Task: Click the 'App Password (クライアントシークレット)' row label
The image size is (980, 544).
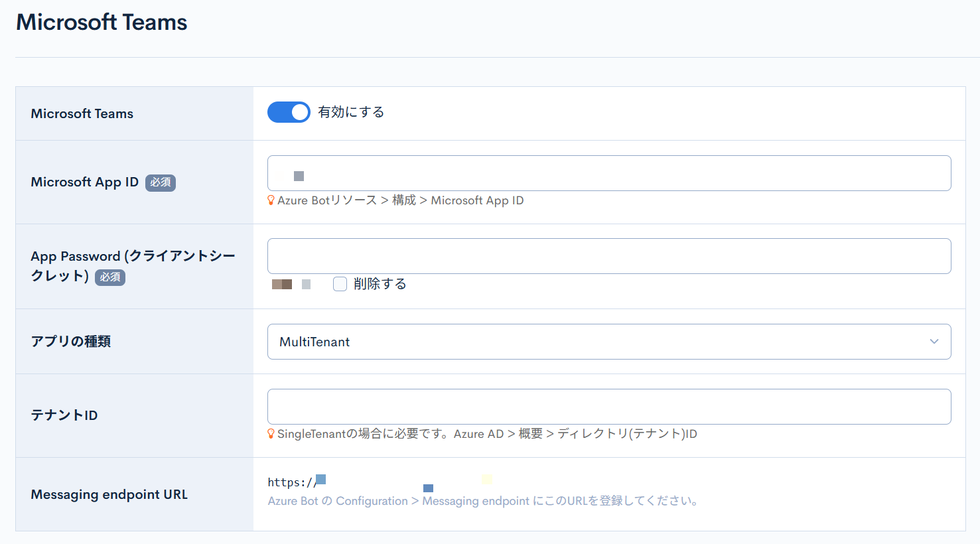Action: (133, 266)
